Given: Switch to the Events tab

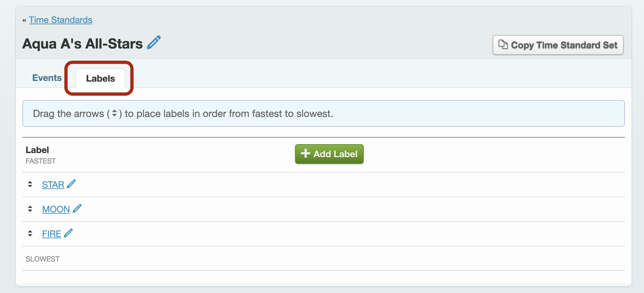Looking at the screenshot, I should click(47, 78).
